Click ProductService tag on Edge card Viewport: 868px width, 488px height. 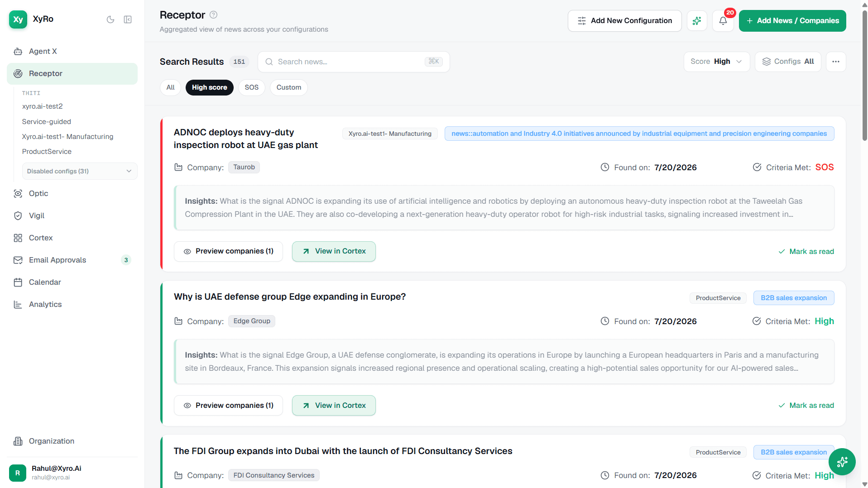pyautogui.click(x=718, y=298)
